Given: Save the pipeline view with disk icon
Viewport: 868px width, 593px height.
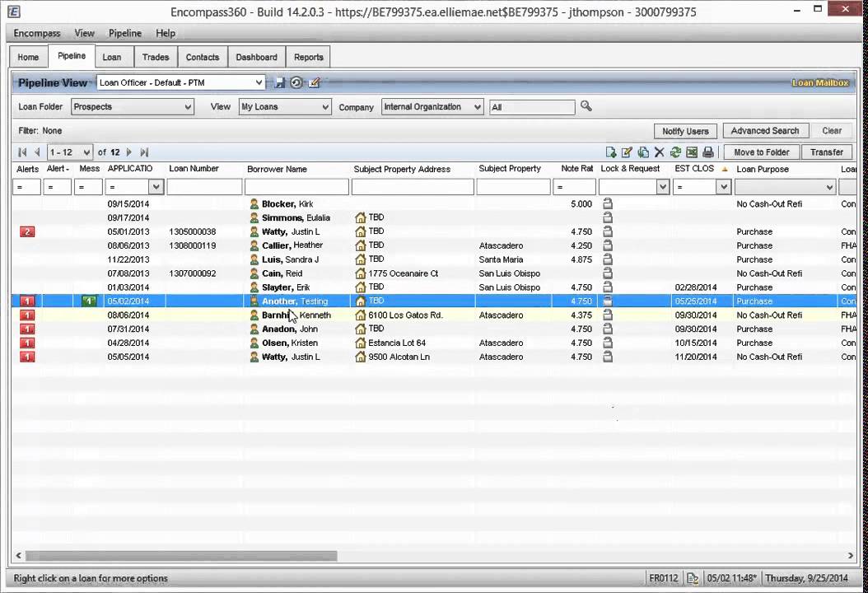Looking at the screenshot, I should tap(280, 82).
